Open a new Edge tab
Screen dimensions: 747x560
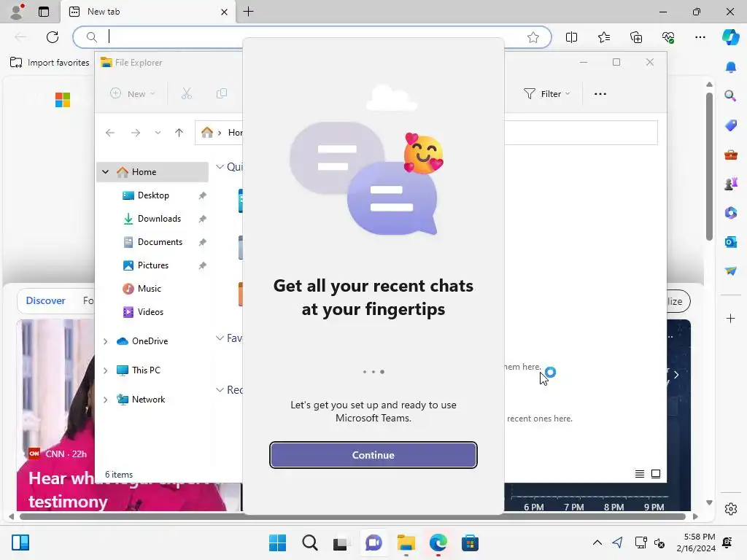tap(248, 12)
